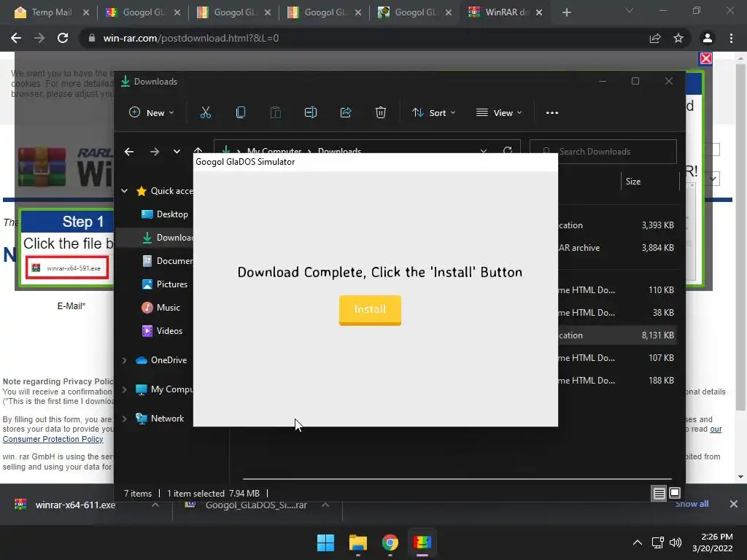The width and height of the screenshot is (747, 560).
Task: Open the See more three-dot menu
Action: pyautogui.click(x=551, y=113)
